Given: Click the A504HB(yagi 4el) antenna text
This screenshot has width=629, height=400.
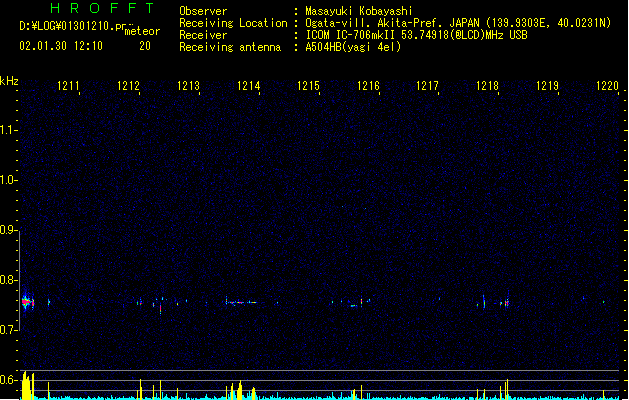Looking at the screenshot, I should tap(353, 47).
